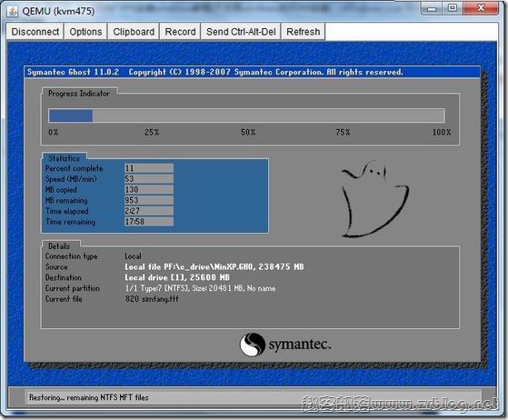Click the blue progress bar fill
Screen dimensions: 508x420
[x=71, y=115]
